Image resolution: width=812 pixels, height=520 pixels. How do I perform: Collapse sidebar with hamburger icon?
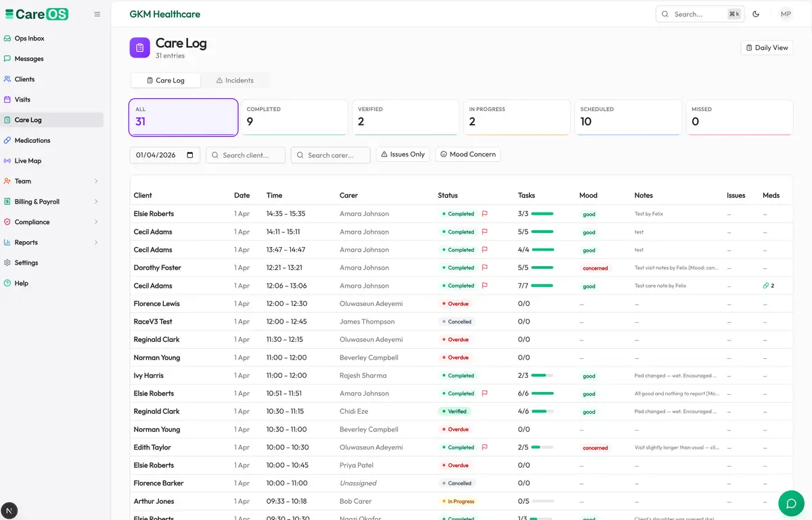click(97, 14)
